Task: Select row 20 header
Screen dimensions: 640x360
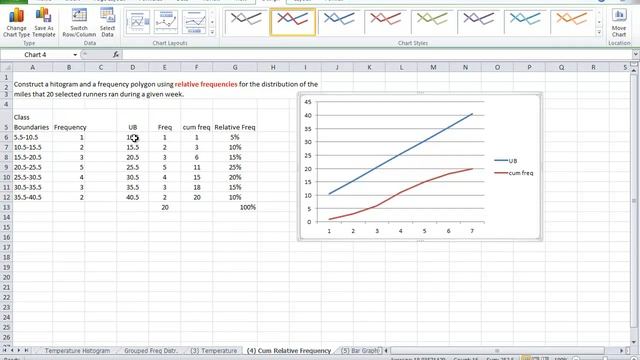Action: pos(6,278)
